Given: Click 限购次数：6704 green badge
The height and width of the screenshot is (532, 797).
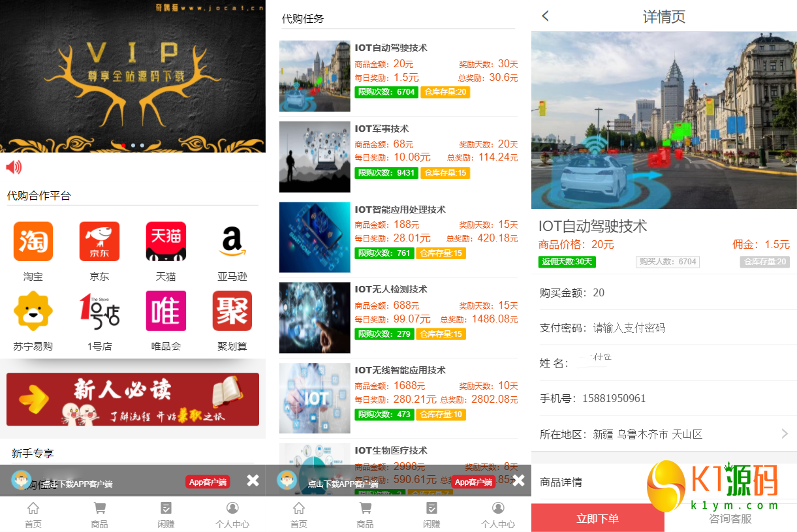Looking at the screenshot, I should pyautogui.click(x=386, y=92).
